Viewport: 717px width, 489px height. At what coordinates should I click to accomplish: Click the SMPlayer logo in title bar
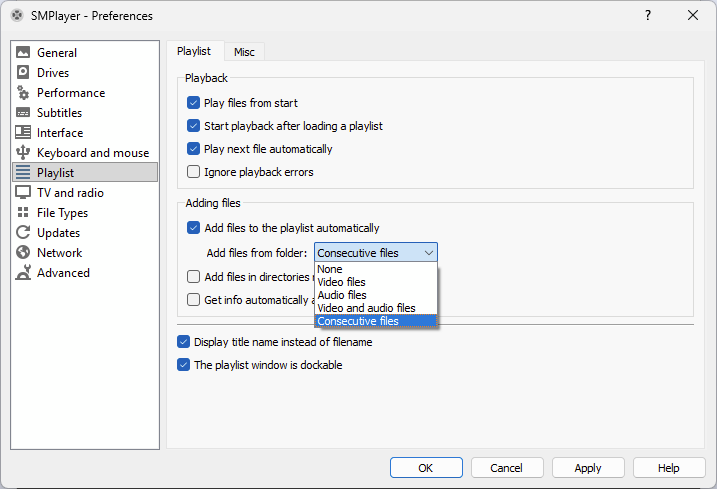(17, 16)
